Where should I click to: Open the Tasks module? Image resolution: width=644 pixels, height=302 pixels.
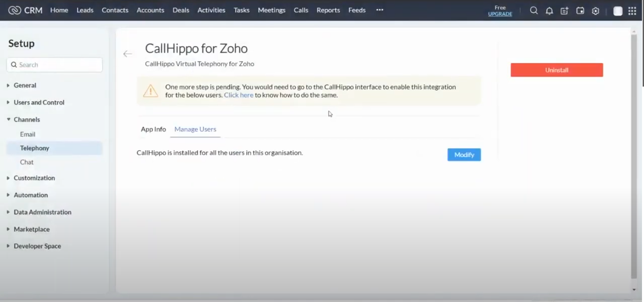point(242,10)
